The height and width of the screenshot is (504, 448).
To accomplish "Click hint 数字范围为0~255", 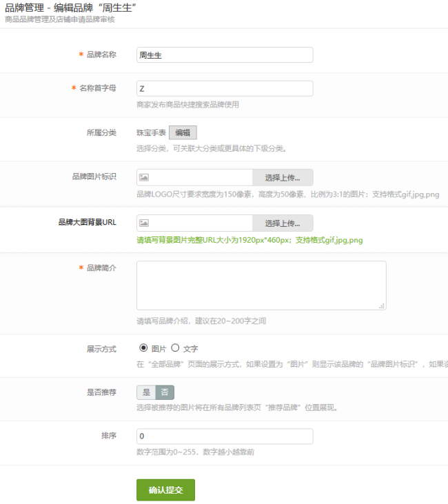I will pos(196,452).
